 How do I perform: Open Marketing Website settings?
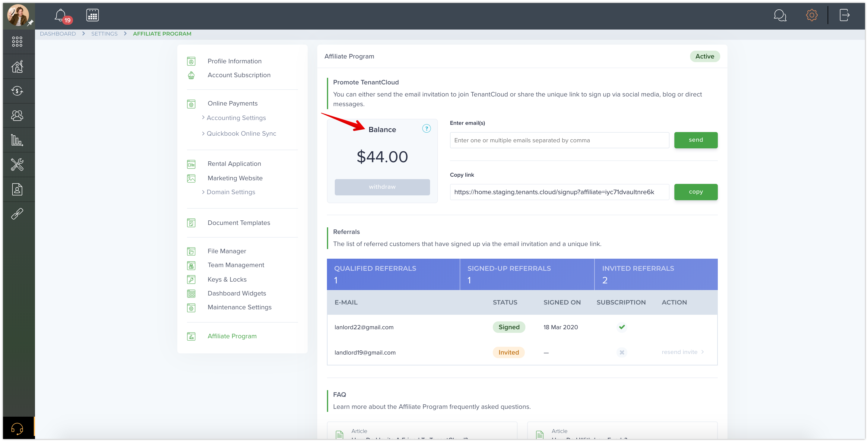[235, 178]
